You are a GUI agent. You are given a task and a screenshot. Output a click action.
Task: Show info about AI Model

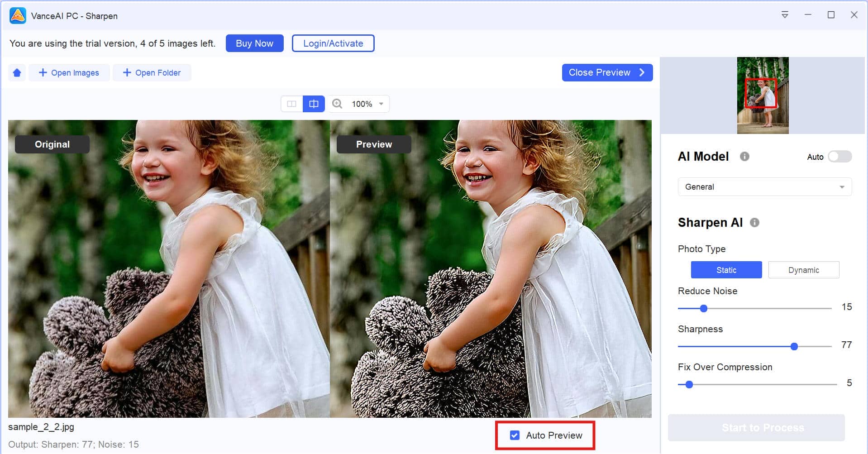744,156
